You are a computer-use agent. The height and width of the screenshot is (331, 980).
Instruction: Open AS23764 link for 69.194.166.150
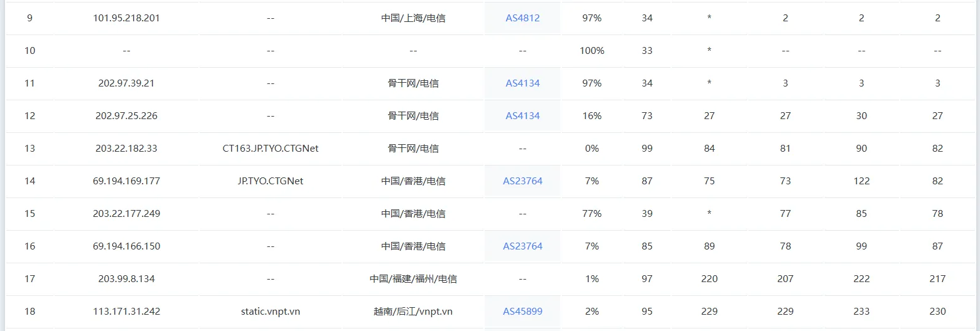coord(522,246)
